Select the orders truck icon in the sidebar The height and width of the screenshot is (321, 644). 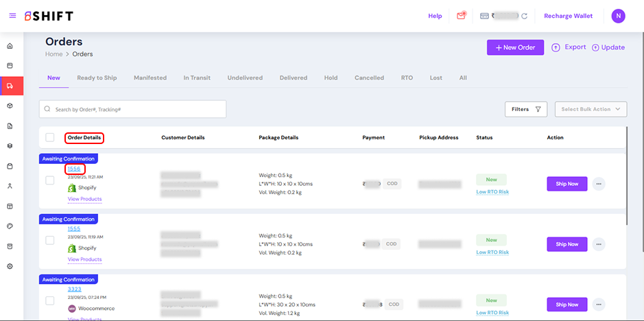(x=10, y=86)
